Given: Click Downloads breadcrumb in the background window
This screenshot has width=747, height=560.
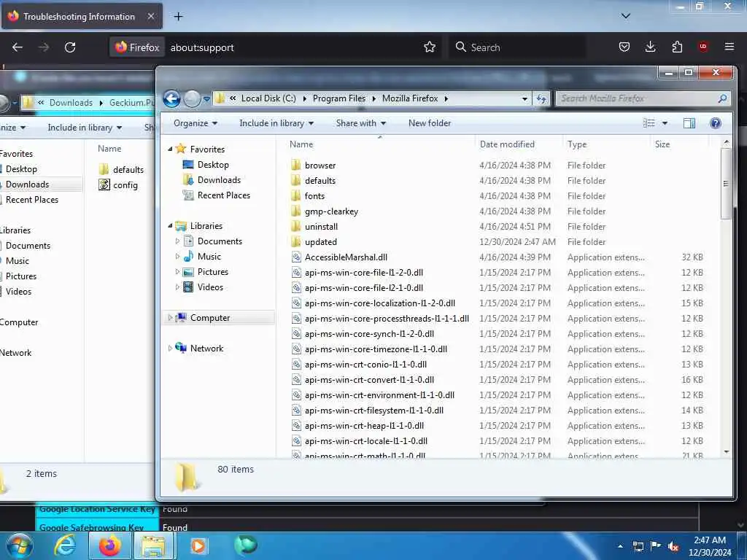Looking at the screenshot, I should pyautogui.click(x=71, y=102).
